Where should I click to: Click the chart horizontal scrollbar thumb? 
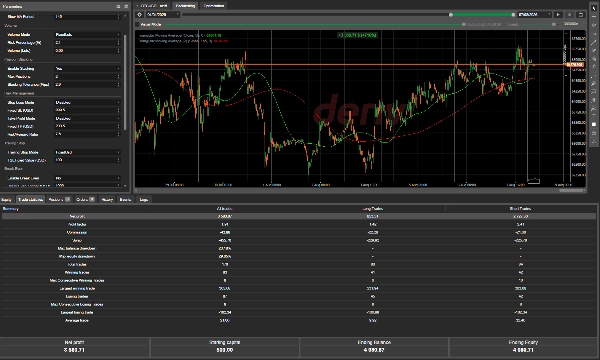(x=572, y=190)
